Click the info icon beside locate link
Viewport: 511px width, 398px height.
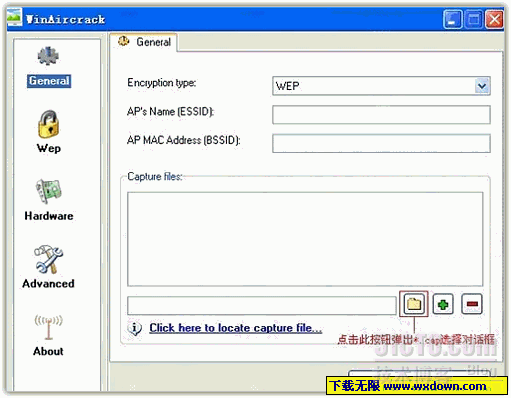click(x=135, y=328)
